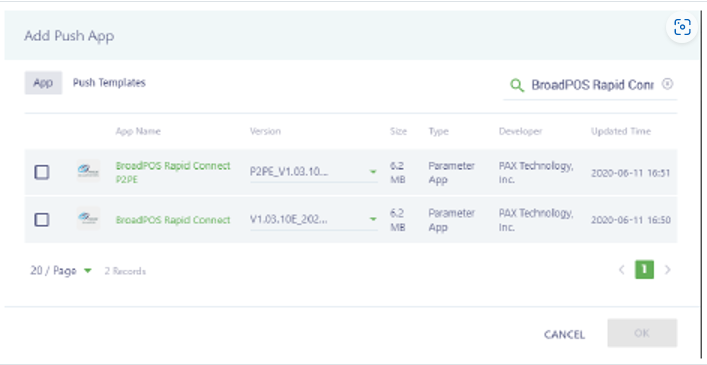The image size is (707, 365).
Task: Click the 2020-06-11 16:51 updated time
Action: [631, 173]
